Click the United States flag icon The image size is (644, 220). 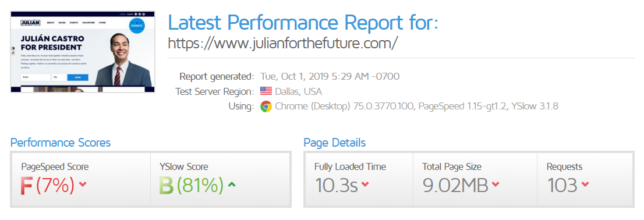(x=266, y=91)
